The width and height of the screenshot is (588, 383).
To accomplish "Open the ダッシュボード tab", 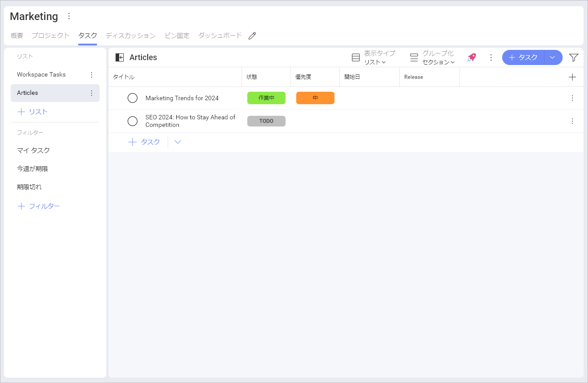I will [x=220, y=36].
